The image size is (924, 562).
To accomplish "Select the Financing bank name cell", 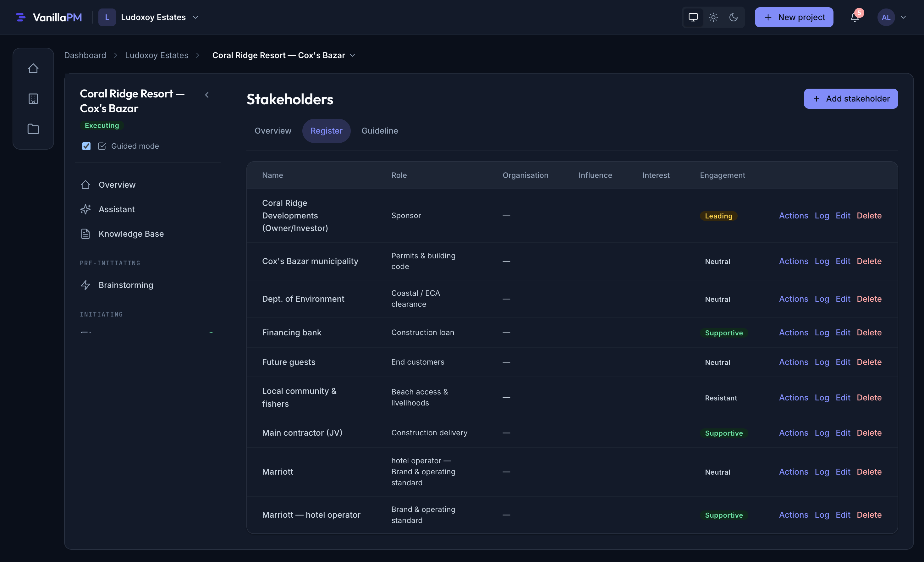I will click(291, 333).
